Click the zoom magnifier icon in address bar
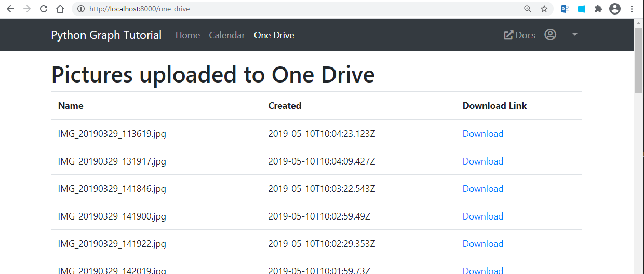Image resolution: width=644 pixels, height=274 pixels. (528, 9)
